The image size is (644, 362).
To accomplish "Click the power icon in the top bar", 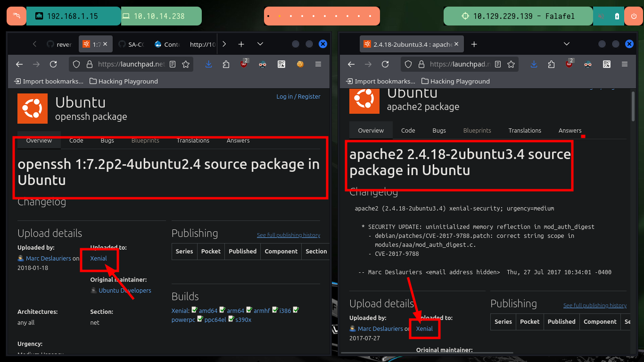I will point(634,16).
